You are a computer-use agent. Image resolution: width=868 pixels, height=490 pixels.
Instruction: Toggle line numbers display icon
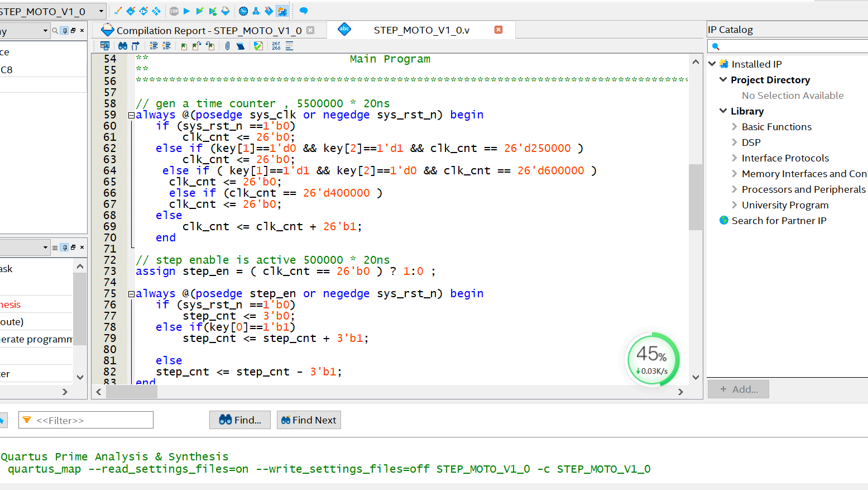tap(276, 46)
